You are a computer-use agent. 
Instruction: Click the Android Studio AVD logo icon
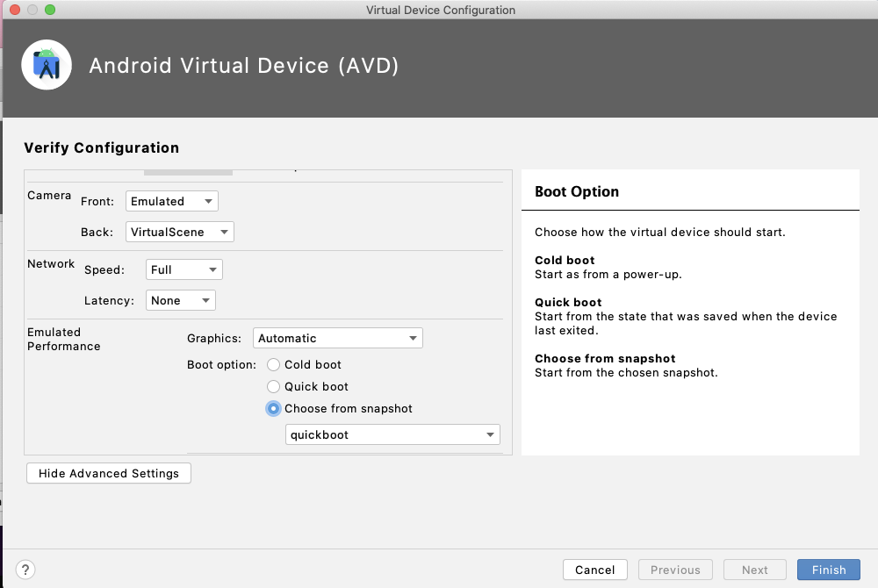coord(47,65)
